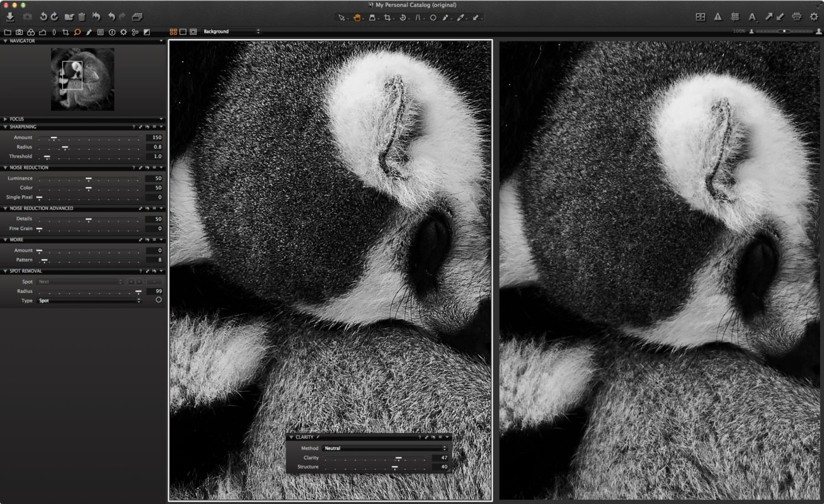Enable the grid overlay icon

coord(736,18)
